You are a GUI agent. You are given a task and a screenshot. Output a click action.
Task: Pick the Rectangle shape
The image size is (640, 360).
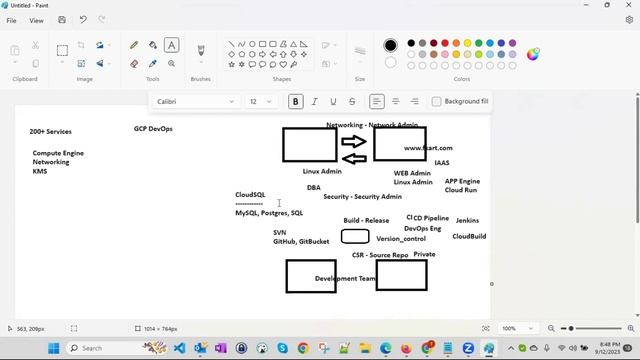262,44
